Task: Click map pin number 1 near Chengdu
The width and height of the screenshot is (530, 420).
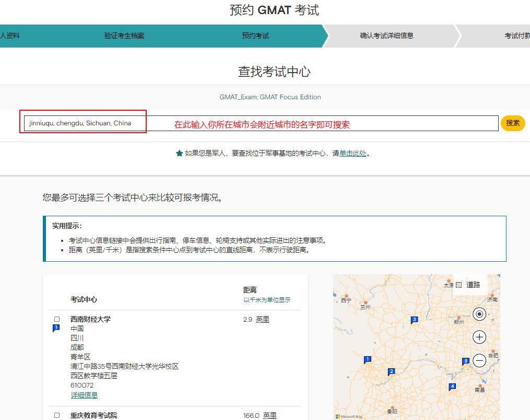Action: (x=368, y=360)
